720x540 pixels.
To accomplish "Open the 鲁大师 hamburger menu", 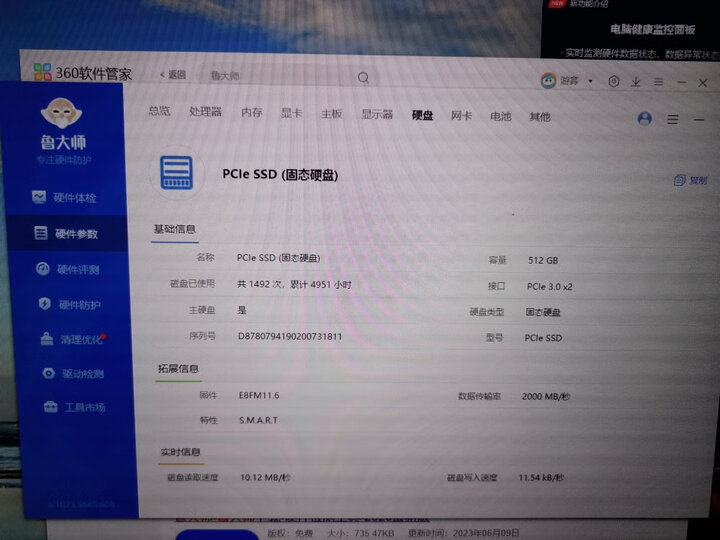I will tap(672, 119).
